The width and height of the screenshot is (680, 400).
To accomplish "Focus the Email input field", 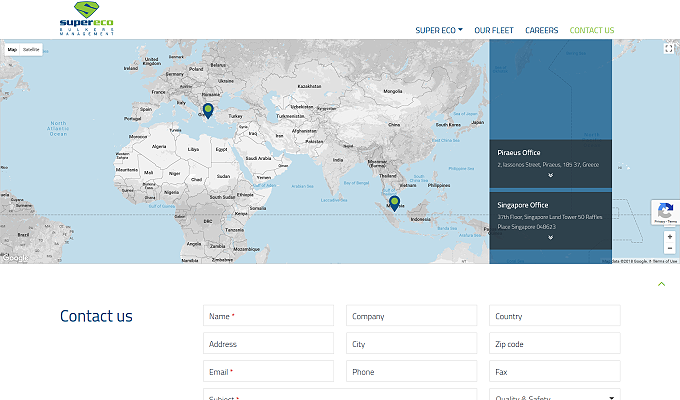I will point(268,371).
